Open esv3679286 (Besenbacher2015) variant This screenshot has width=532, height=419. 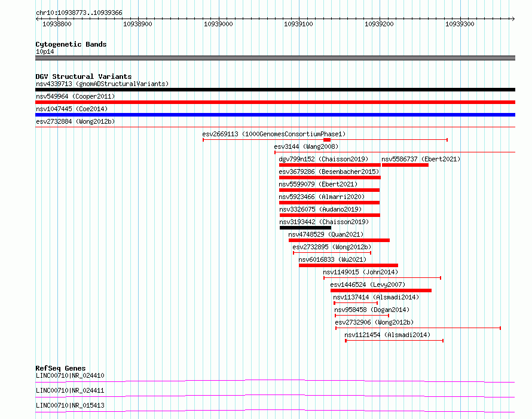point(329,172)
